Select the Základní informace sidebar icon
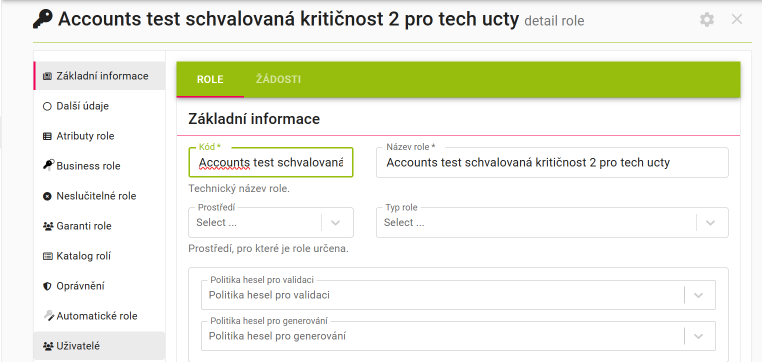This screenshot has width=762, height=362. point(47,76)
